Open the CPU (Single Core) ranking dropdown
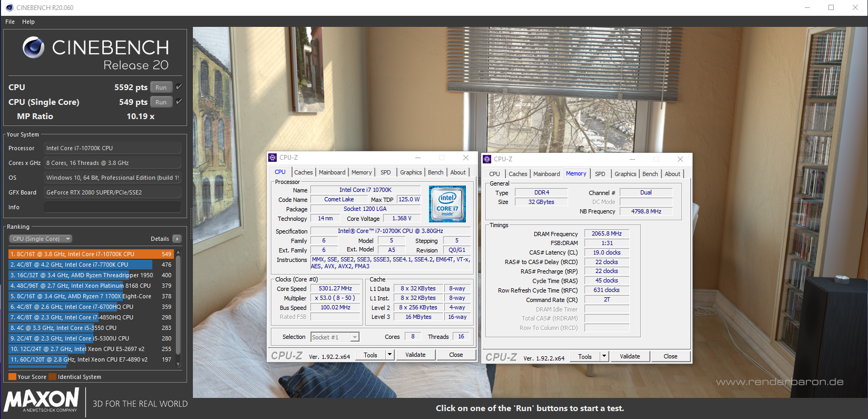Image resolution: width=868 pixels, height=419 pixels. pyautogui.click(x=40, y=239)
